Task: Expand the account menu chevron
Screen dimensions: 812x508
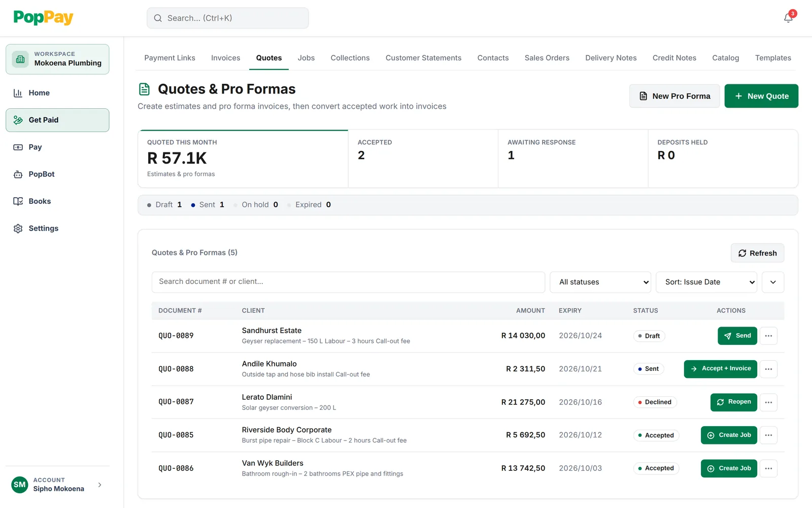Action: [99, 485]
